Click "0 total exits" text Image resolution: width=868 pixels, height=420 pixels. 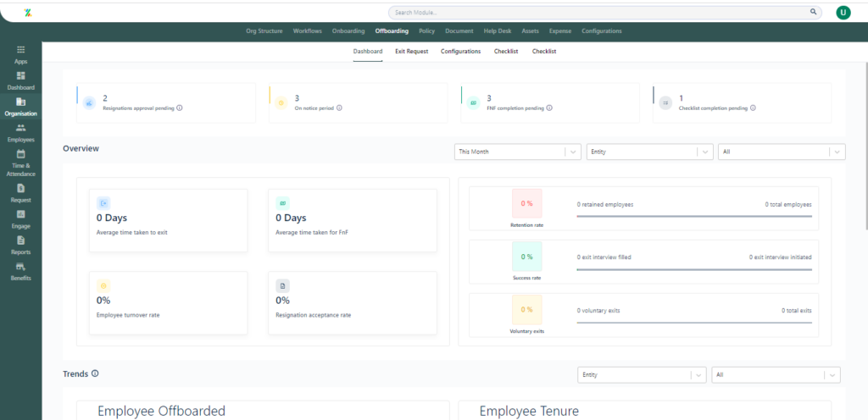(797, 311)
